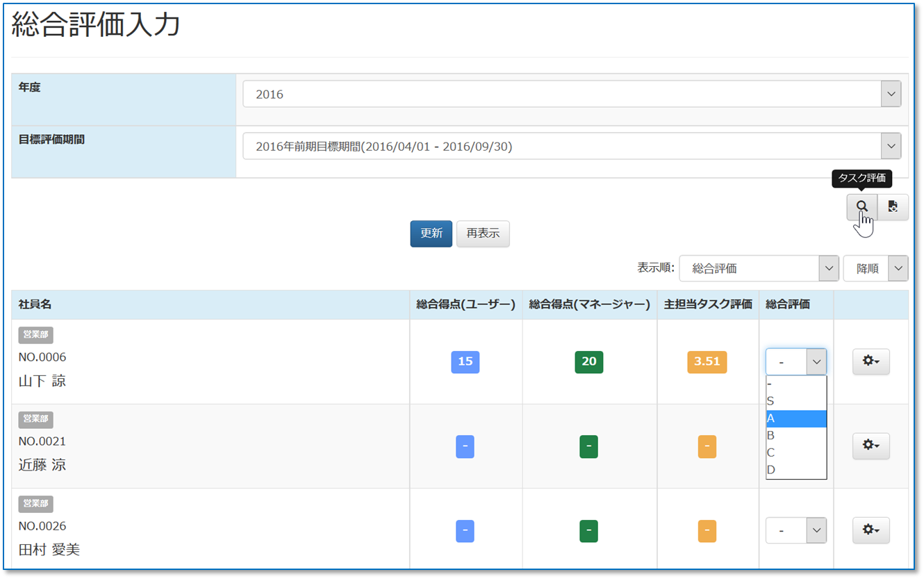Click employee number NO.0026
The width and height of the screenshot is (924, 579).
42,526
